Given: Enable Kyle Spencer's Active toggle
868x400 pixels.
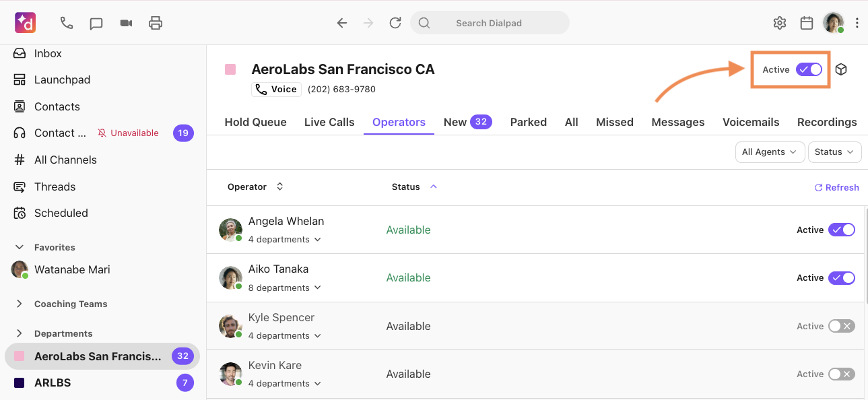Looking at the screenshot, I should [841, 326].
